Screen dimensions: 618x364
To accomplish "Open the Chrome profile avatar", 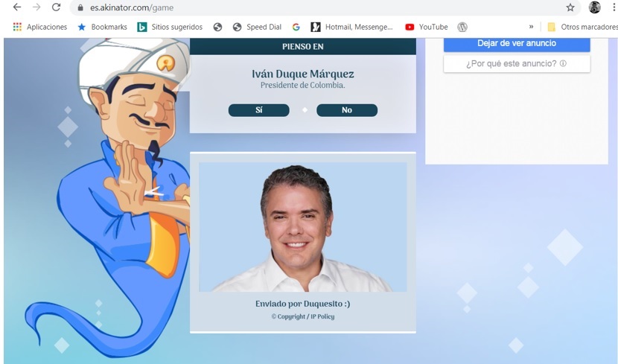I will coord(594,7).
